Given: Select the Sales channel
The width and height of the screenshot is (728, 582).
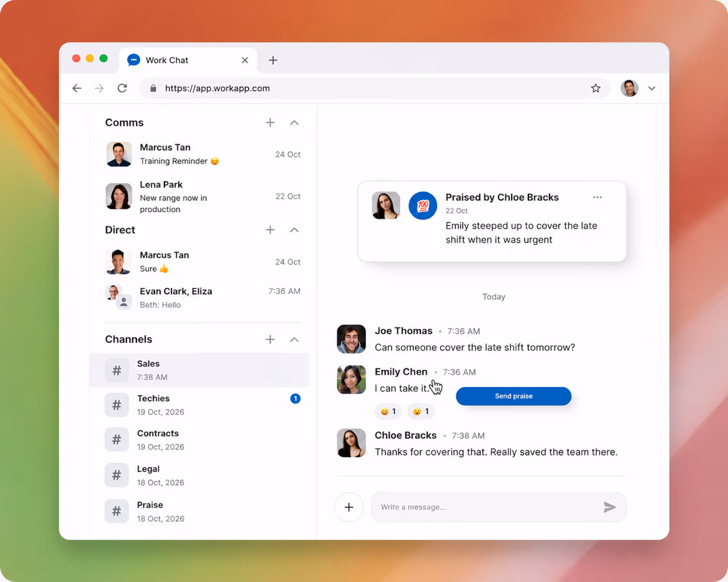Looking at the screenshot, I should [x=199, y=370].
